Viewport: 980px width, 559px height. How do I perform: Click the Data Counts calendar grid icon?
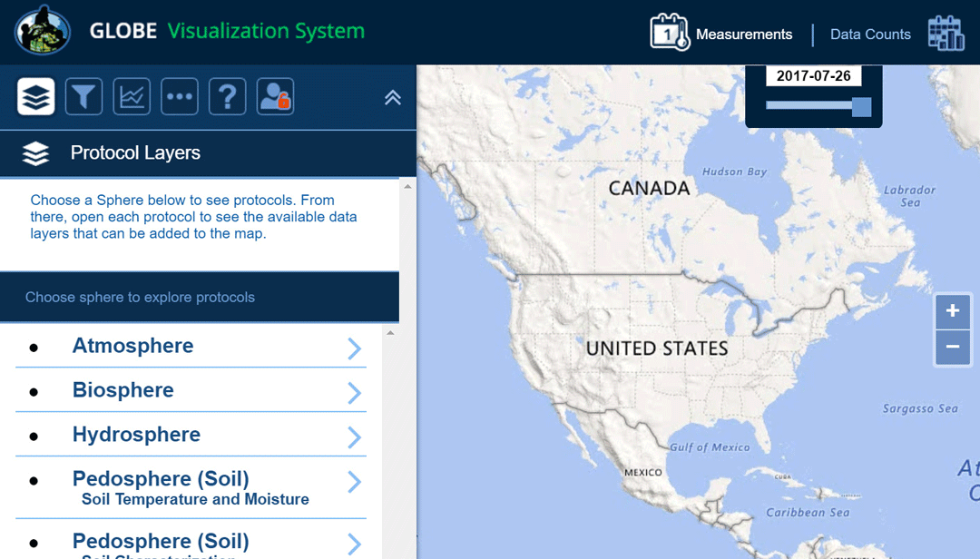click(x=946, y=34)
